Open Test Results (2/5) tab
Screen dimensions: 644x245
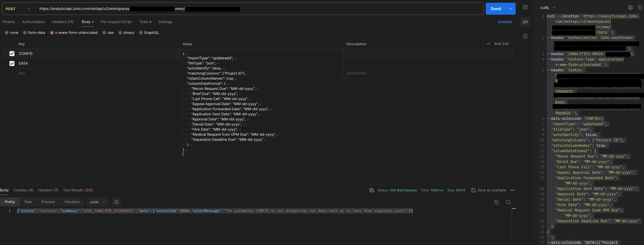click(78, 190)
